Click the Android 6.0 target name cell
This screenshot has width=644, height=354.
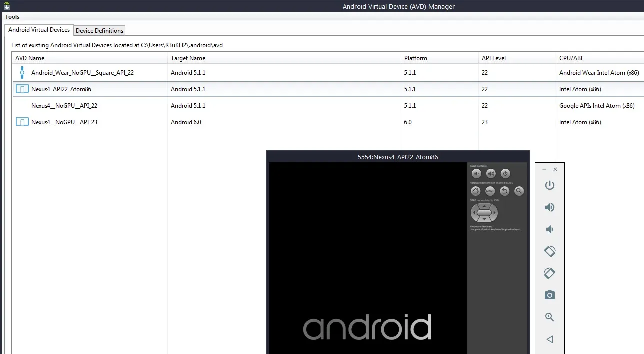pyautogui.click(x=186, y=122)
